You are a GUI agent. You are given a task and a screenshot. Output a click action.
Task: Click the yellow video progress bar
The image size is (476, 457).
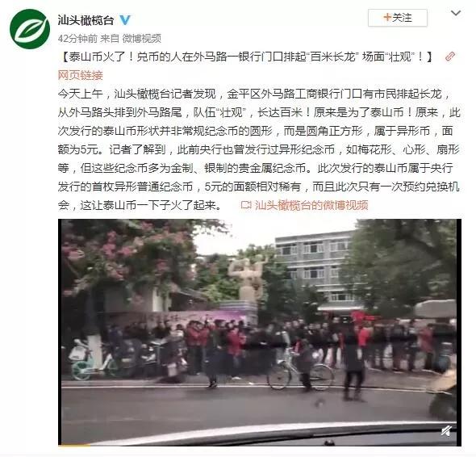74,445
